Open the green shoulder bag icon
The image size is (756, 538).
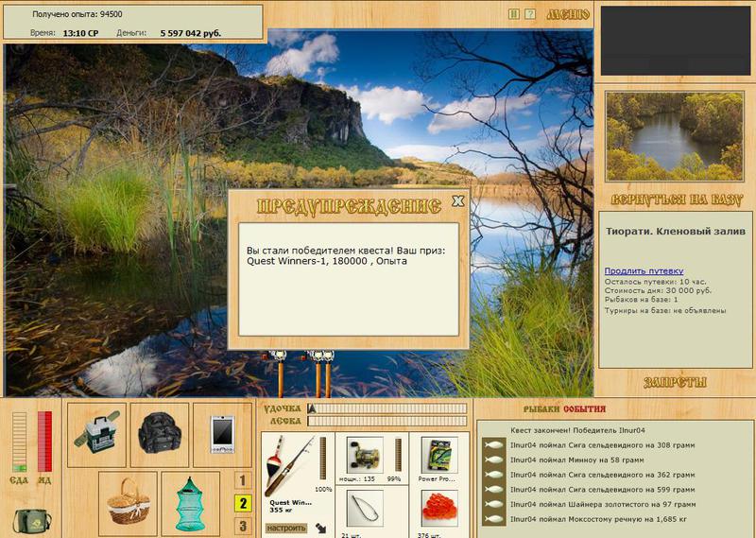pyautogui.click(x=32, y=520)
